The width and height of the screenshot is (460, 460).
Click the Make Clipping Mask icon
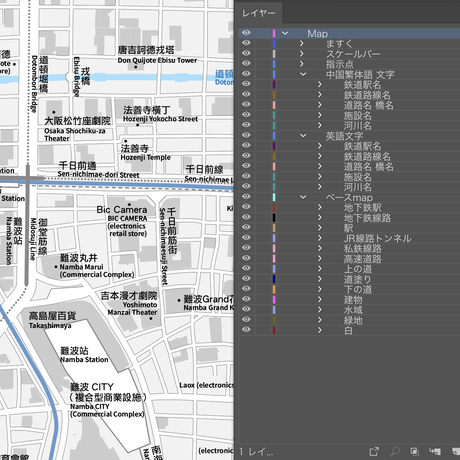[414, 451]
